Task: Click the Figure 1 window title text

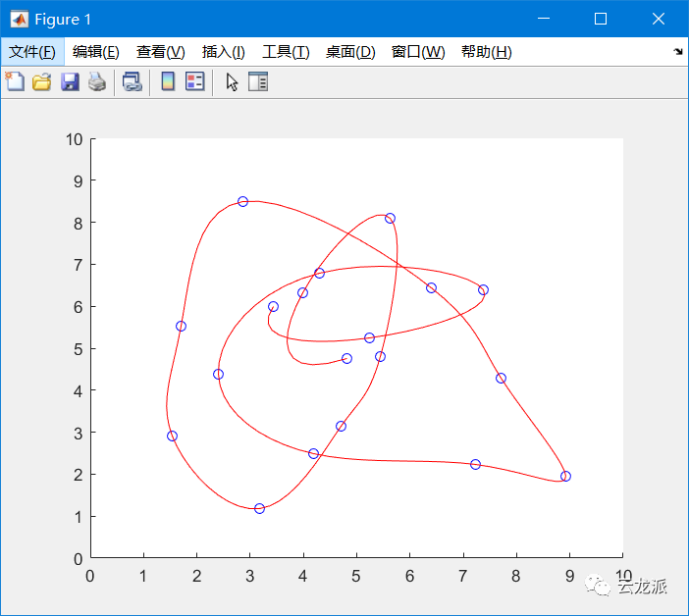Action: pos(63,20)
